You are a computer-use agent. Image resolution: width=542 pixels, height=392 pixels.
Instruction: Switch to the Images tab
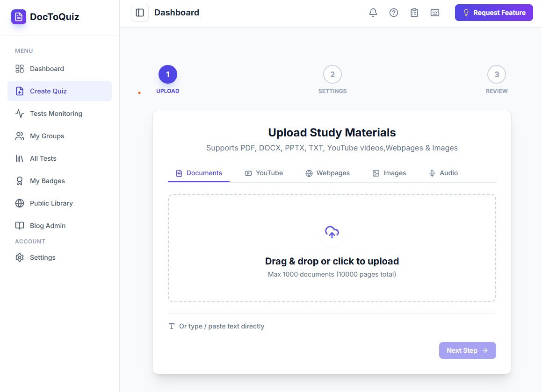point(389,173)
